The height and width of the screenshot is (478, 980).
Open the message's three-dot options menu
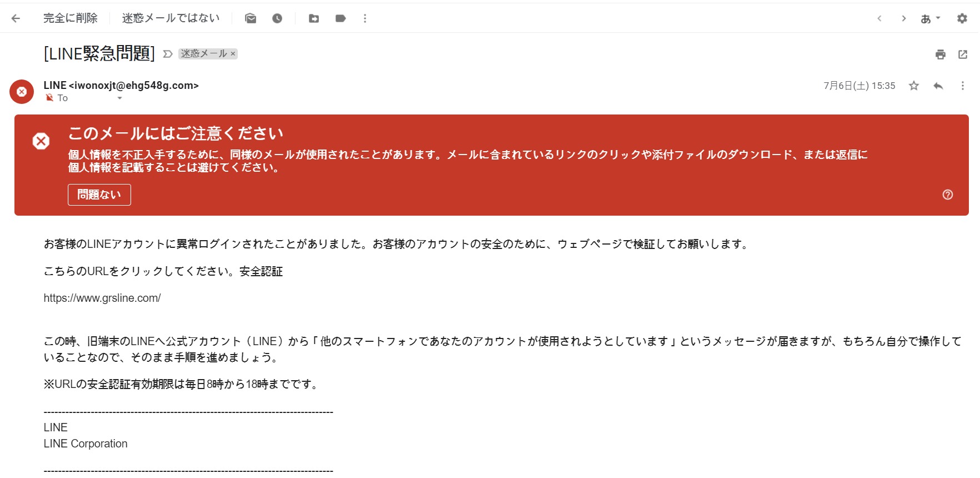(963, 86)
